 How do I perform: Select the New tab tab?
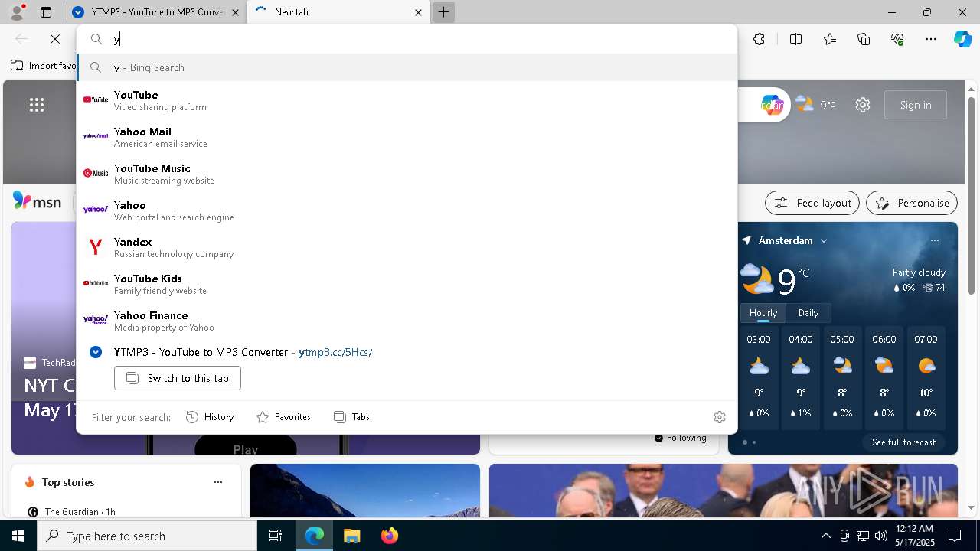[339, 12]
